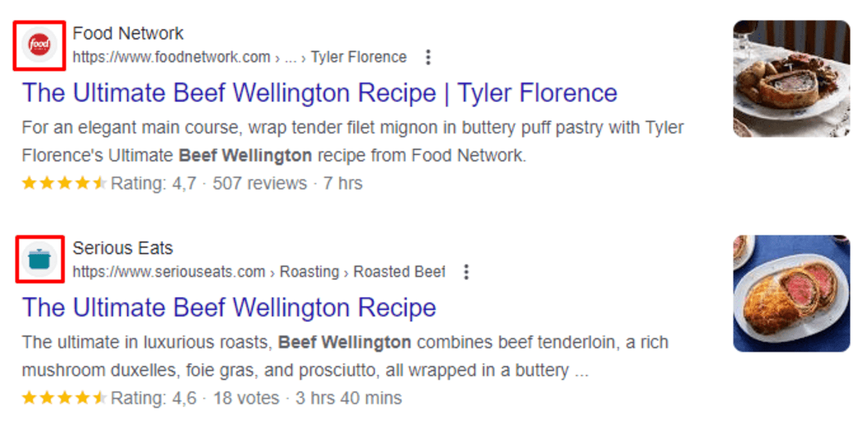
Task: Select the "Roasted Beef" breadcrumb
Action: pyautogui.click(x=399, y=272)
